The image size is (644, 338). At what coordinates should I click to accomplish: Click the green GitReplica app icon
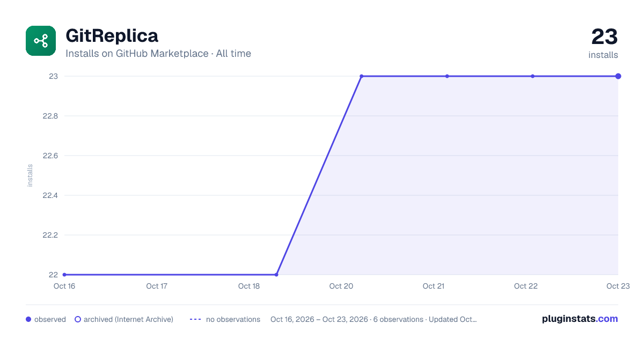coord(41,41)
